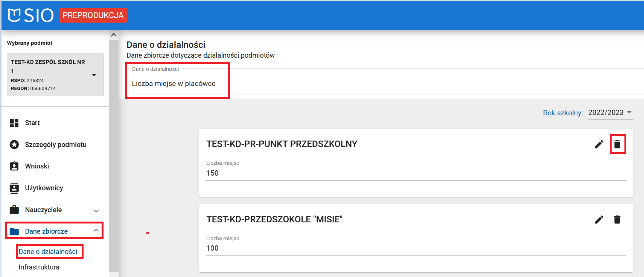Collapse the Dane zbiorcze menu section
Image resolution: width=644 pixels, height=277 pixels.
96,231
